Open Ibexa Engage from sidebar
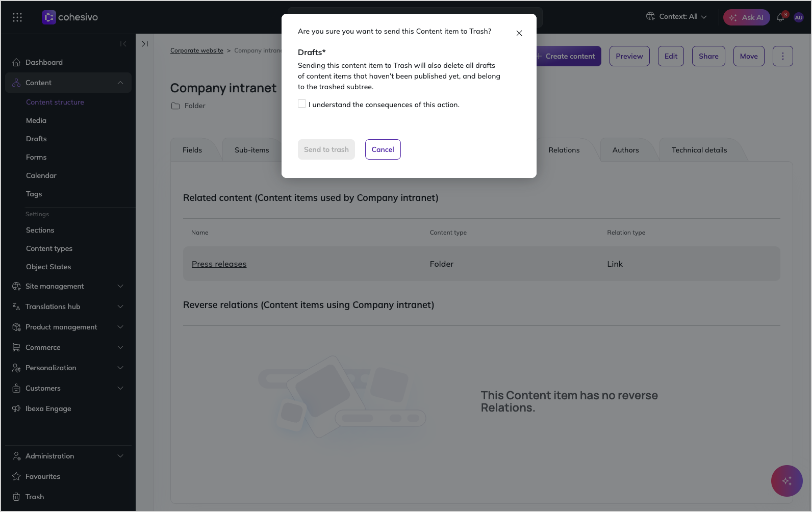This screenshot has height=512, width=812. (68, 408)
